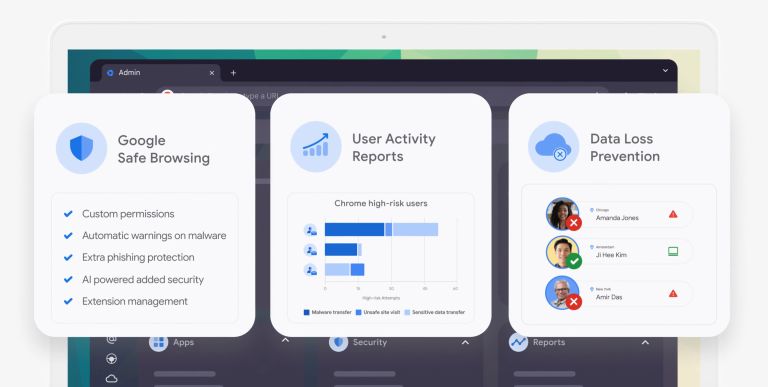Click the red warning icon beside Amanda Jones

click(x=673, y=214)
